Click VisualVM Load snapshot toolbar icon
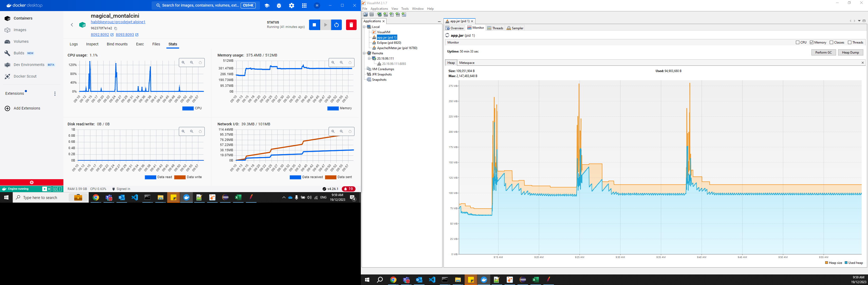868x285 pixels. click(x=366, y=15)
